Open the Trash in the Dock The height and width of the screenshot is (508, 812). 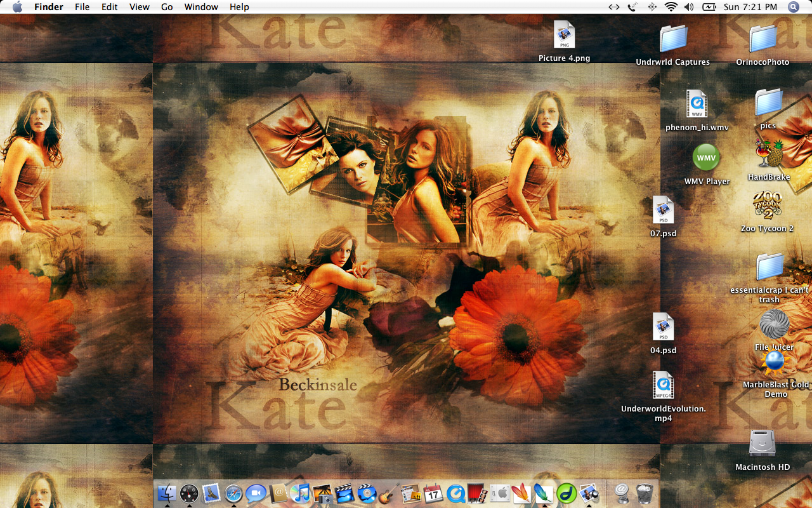[x=645, y=493]
